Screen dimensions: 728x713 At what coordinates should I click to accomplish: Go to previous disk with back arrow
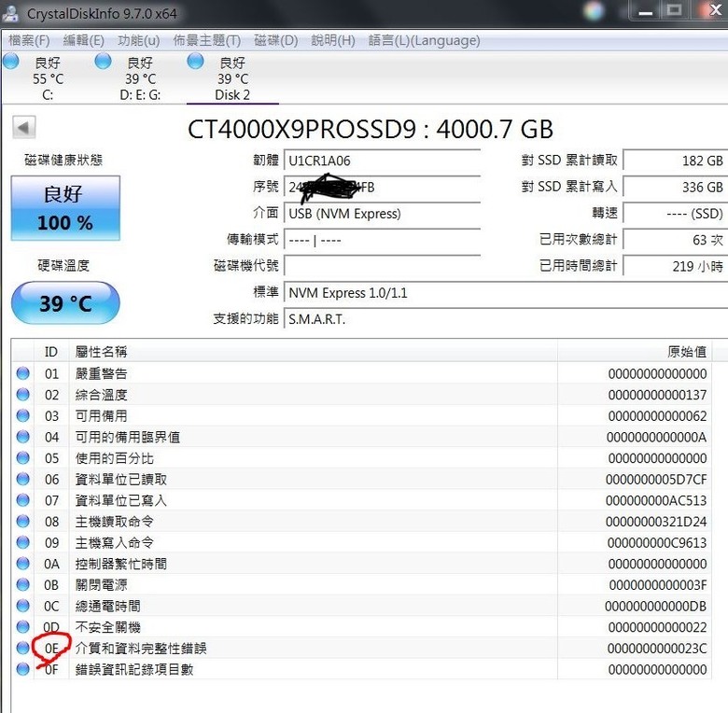23,127
